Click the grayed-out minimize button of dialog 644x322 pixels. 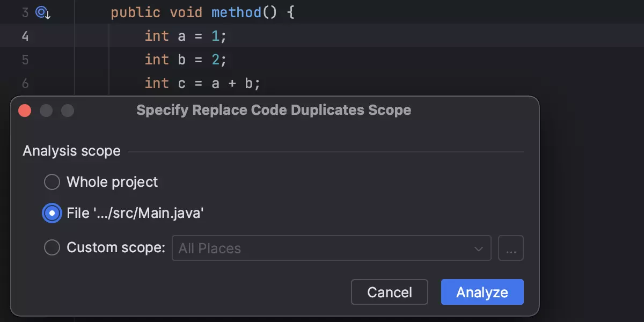46,111
